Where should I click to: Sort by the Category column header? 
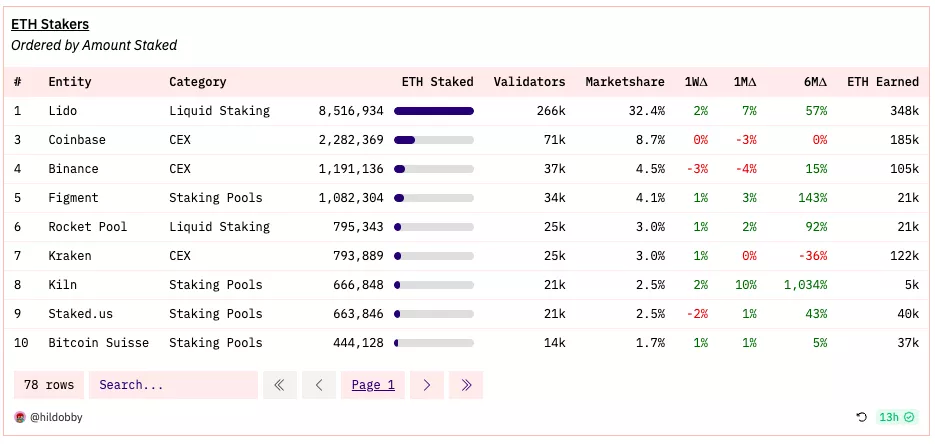click(x=198, y=82)
